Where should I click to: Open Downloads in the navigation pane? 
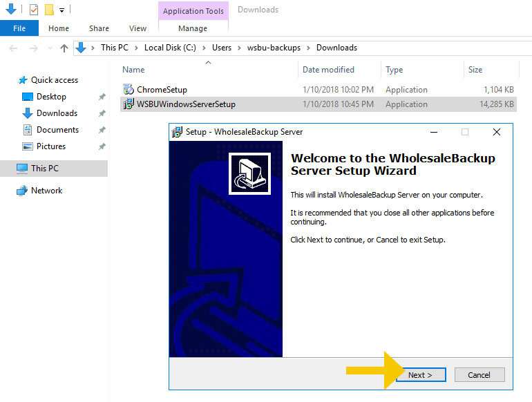coord(57,113)
